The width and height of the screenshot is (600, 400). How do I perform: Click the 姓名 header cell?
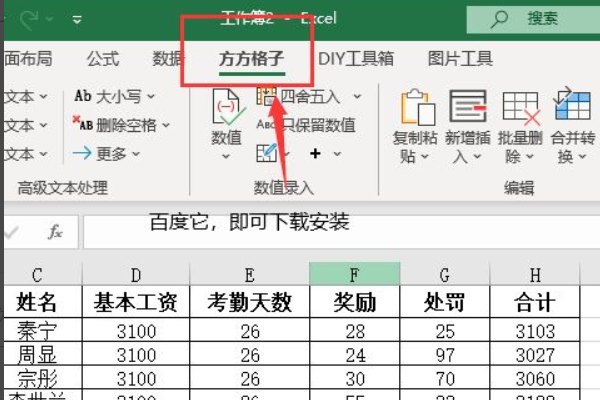(43, 302)
